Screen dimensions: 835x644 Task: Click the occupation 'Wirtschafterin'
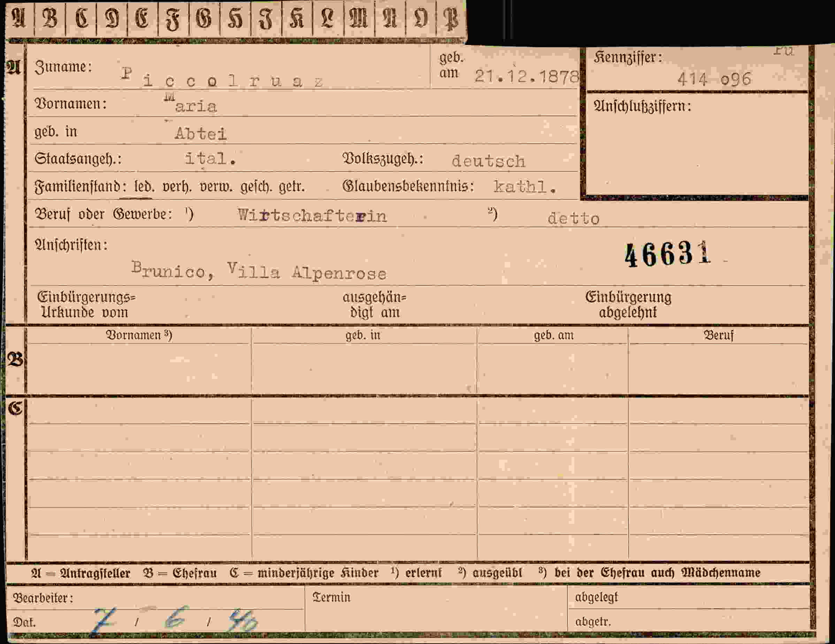[x=312, y=216]
